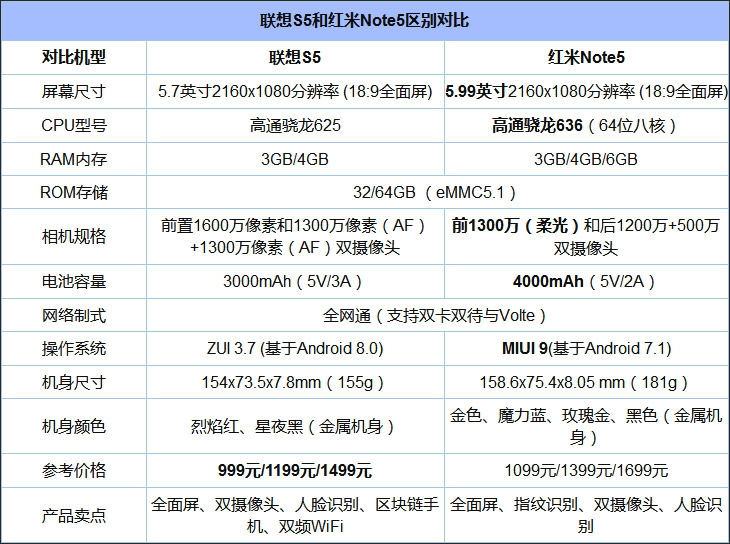Select the 对比机型 header cell

pos(74,57)
